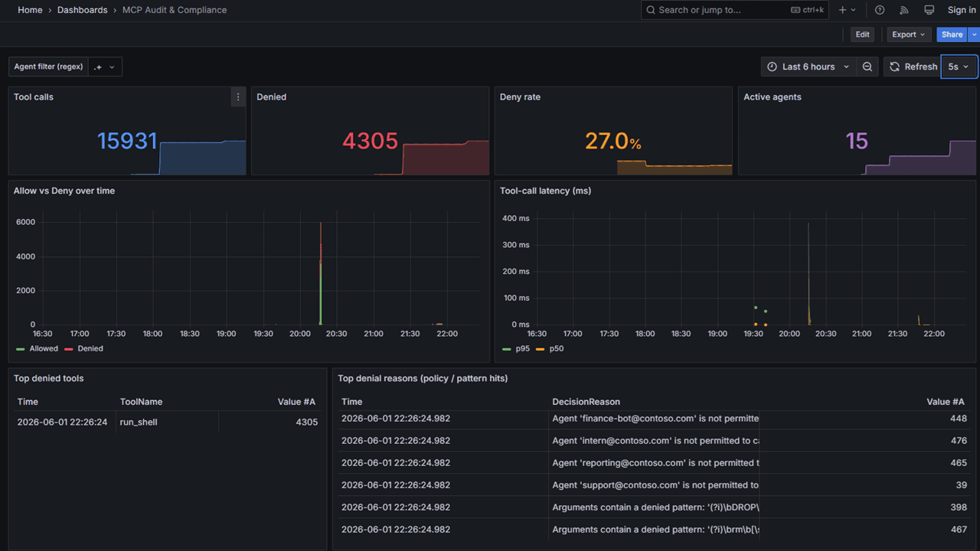
Task: Click the 15931 tool calls value
Action: point(127,142)
